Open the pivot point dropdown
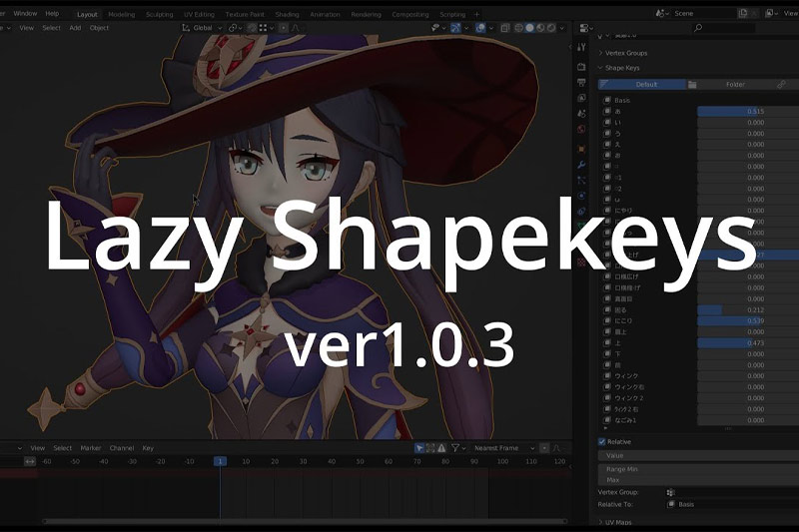Screen dimensions: 799x532 [235, 28]
